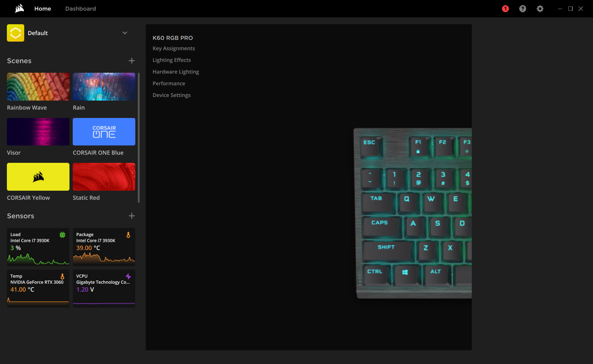This screenshot has height=364, width=593.
Task: Expand the Default profile dropdown chevron
Action: [125, 33]
